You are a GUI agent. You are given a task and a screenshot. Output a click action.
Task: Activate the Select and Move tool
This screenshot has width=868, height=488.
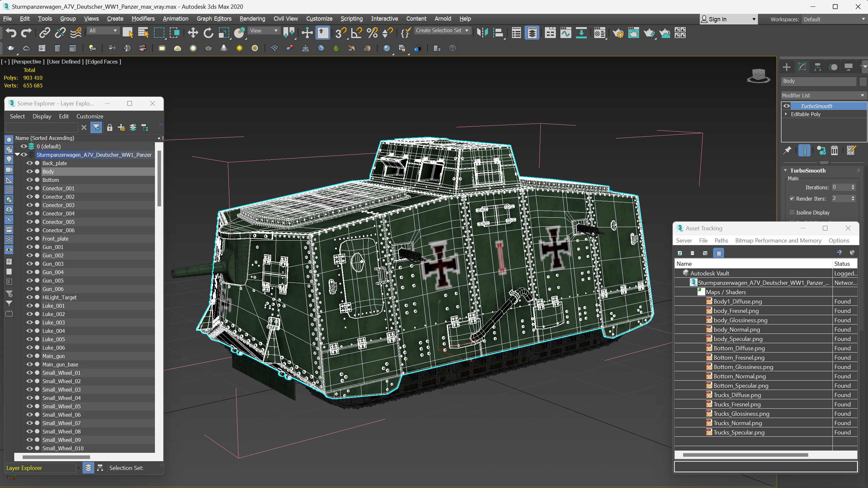point(193,33)
